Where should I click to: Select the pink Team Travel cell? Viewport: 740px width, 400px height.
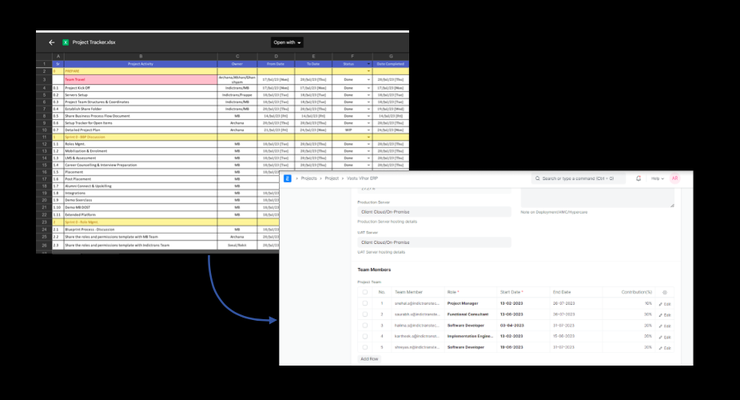(140, 80)
